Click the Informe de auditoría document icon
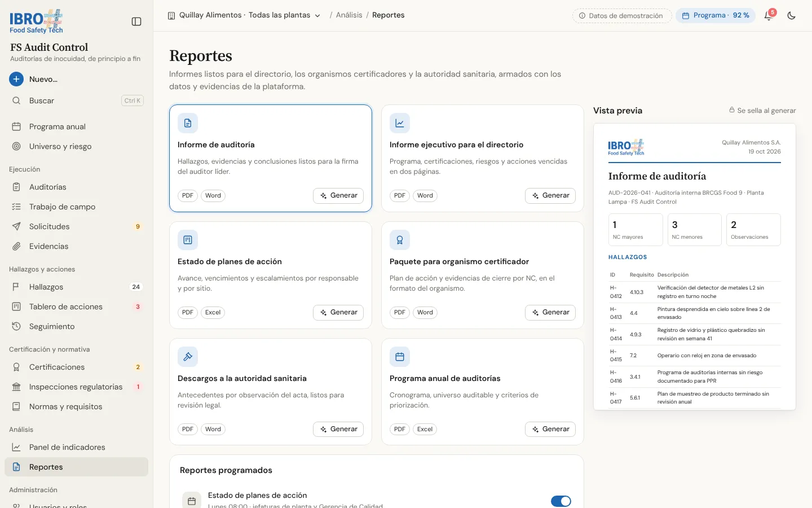 point(188,123)
